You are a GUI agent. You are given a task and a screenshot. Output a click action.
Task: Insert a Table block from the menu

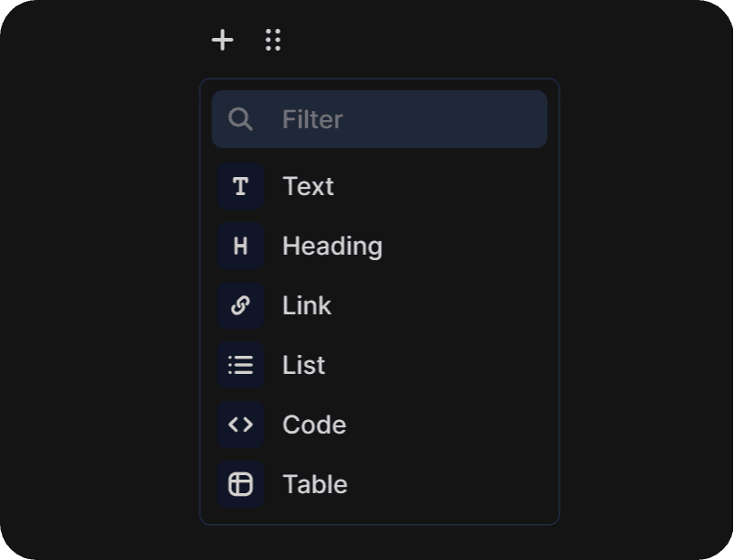pos(379,484)
